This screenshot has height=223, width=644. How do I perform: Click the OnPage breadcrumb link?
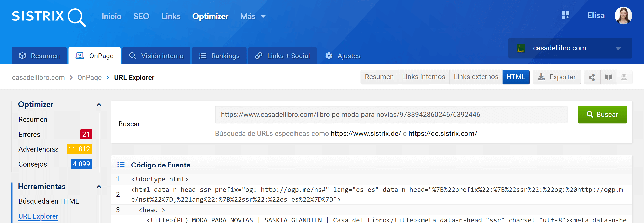[89, 78]
